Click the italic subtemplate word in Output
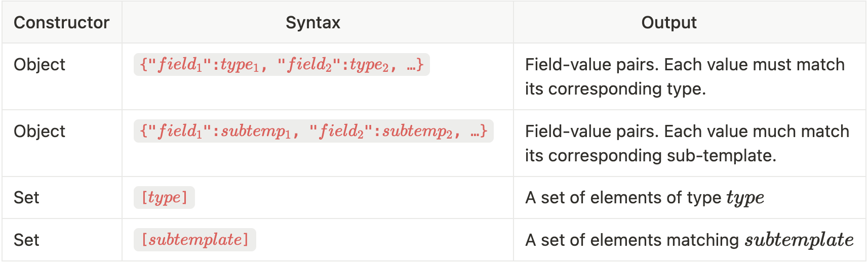The image size is (868, 263). [x=799, y=240]
